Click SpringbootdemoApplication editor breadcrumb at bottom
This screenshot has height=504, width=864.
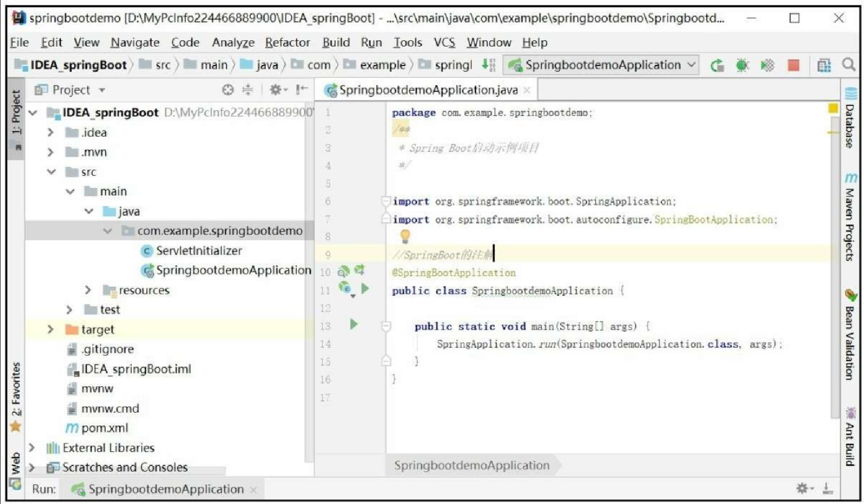pyautogui.click(x=471, y=465)
